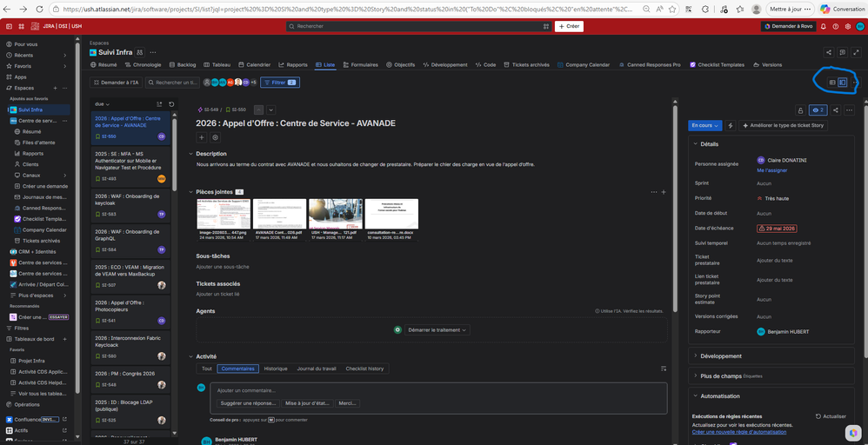Click the plus button under the ticket title
This screenshot has height=445, width=868.
pyautogui.click(x=202, y=137)
